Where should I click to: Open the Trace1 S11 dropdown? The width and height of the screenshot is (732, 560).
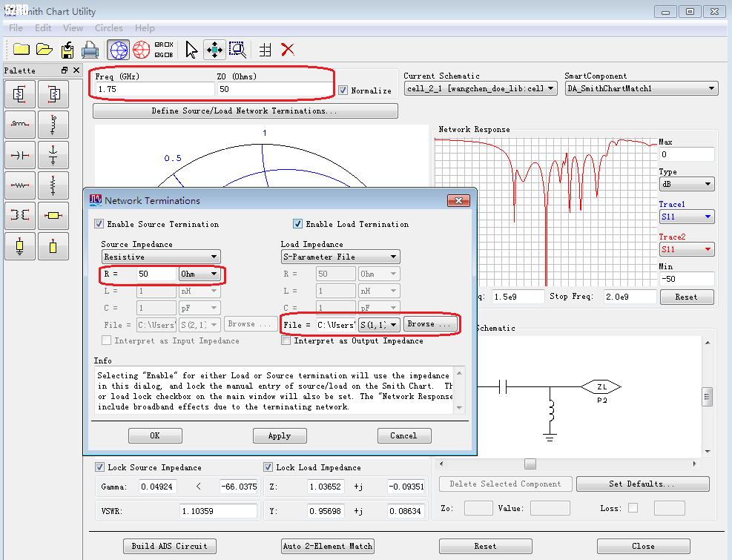tap(686, 217)
